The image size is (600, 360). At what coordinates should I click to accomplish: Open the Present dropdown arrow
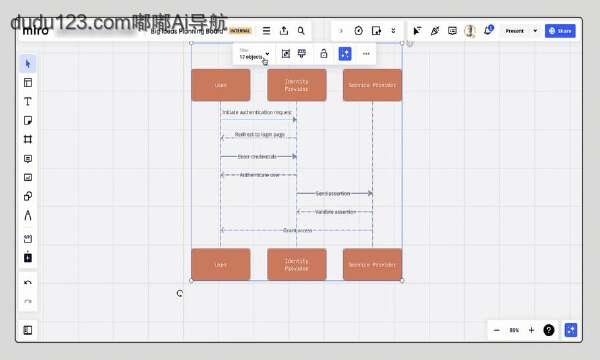tap(535, 31)
